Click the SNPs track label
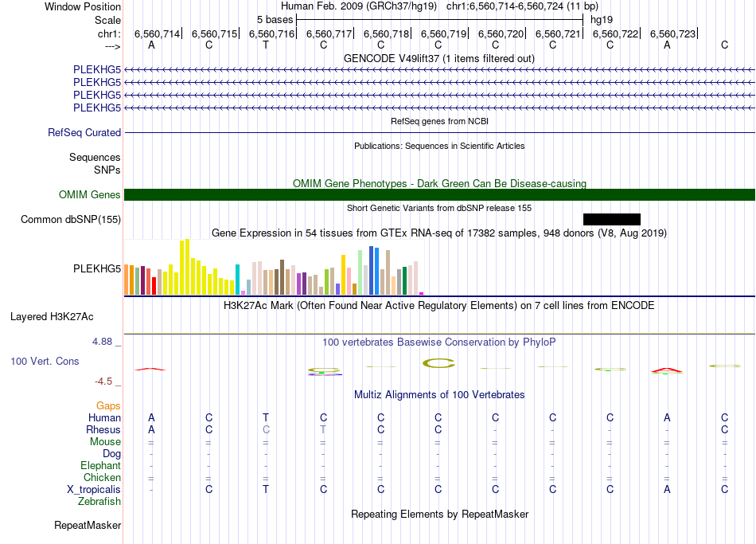 coord(107,170)
